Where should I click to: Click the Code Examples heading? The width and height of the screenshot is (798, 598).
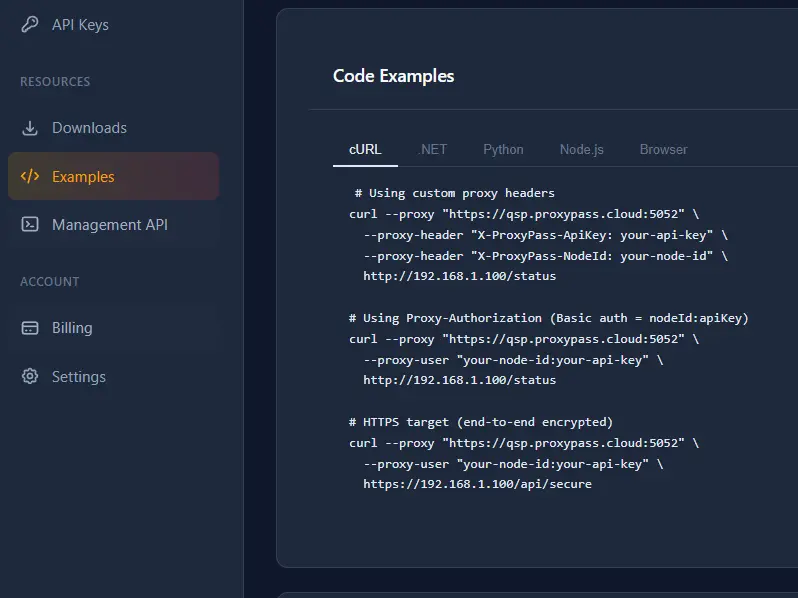(x=393, y=76)
